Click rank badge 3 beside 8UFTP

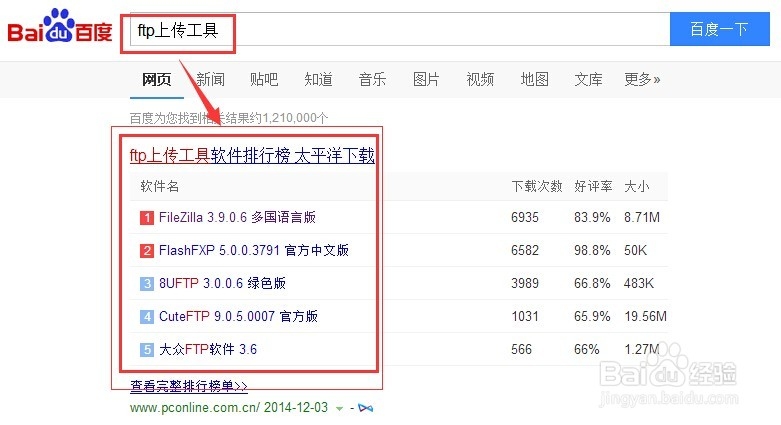[x=146, y=283]
